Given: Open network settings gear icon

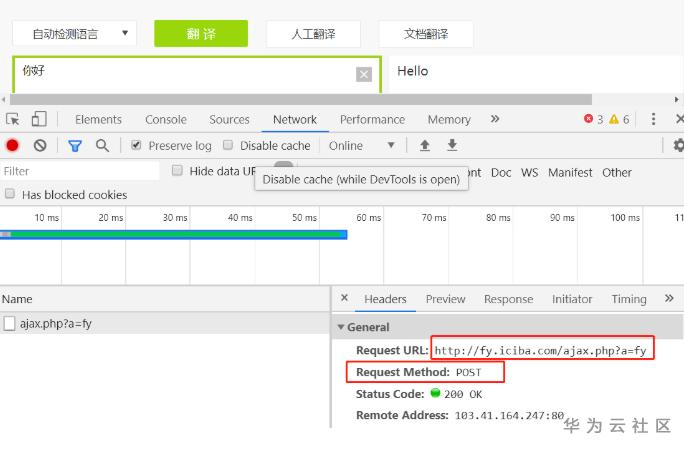Looking at the screenshot, I should pos(679,145).
